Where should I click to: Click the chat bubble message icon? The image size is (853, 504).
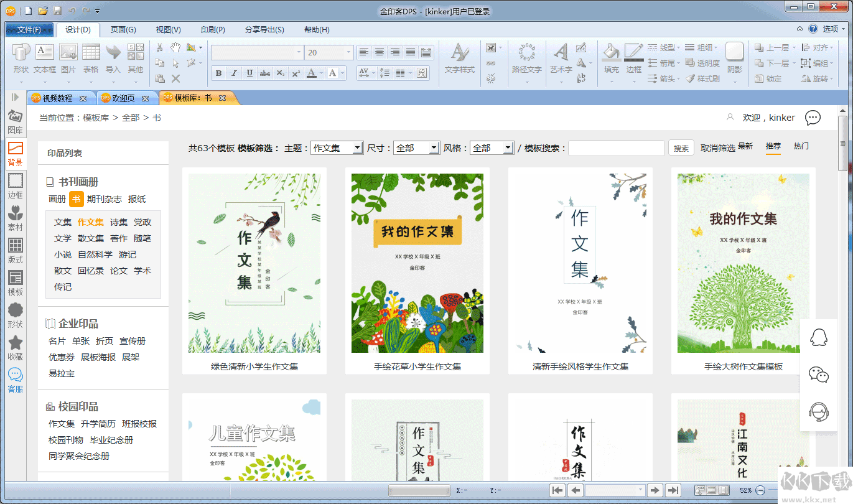[813, 118]
